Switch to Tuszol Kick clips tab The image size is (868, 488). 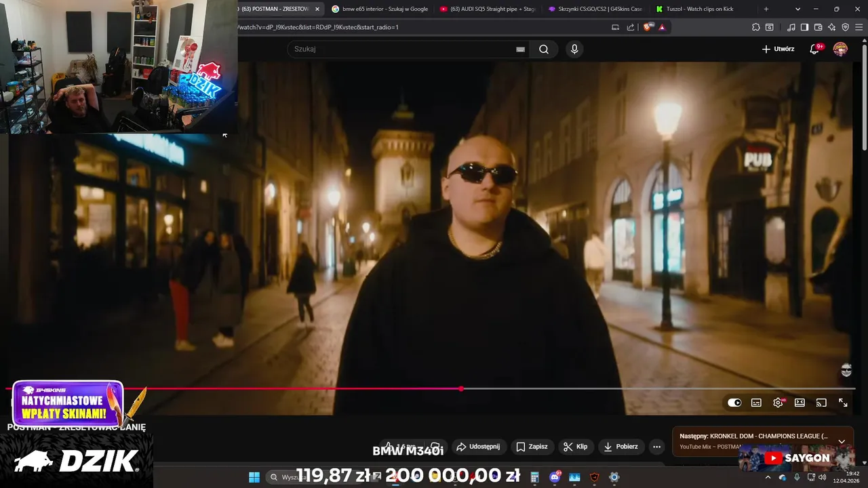(x=702, y=9)
